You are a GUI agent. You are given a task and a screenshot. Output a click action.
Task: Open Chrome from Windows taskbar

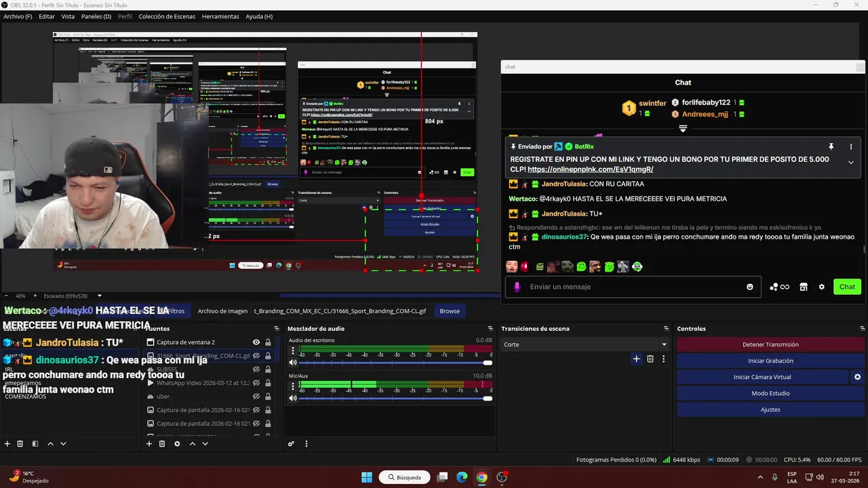tap(481, 477)
